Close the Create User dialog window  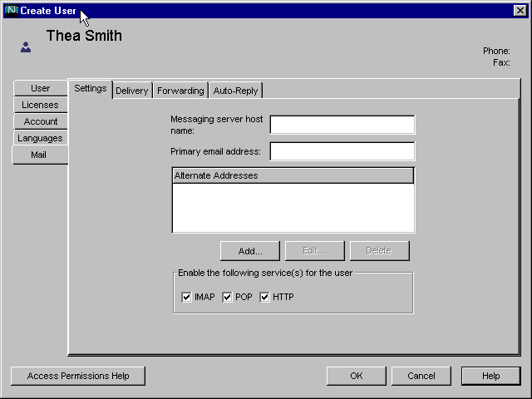(x=520, y=11)
